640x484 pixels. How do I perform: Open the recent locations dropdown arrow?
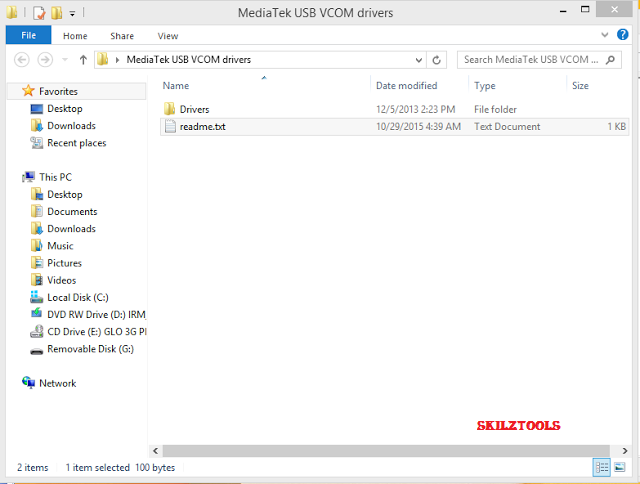[64, 60]
